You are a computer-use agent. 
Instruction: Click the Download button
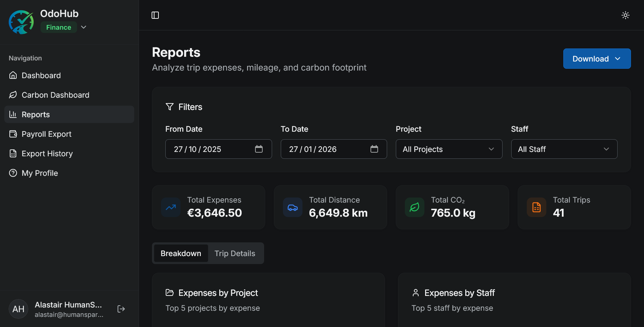click(x=597, y=59)
